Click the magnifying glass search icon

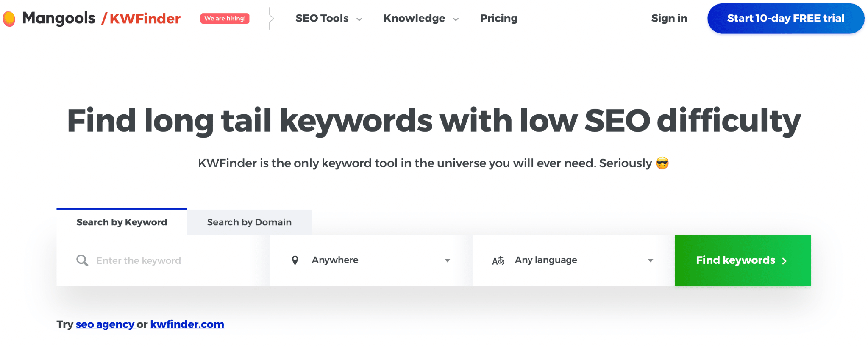[x=82, y=260]
